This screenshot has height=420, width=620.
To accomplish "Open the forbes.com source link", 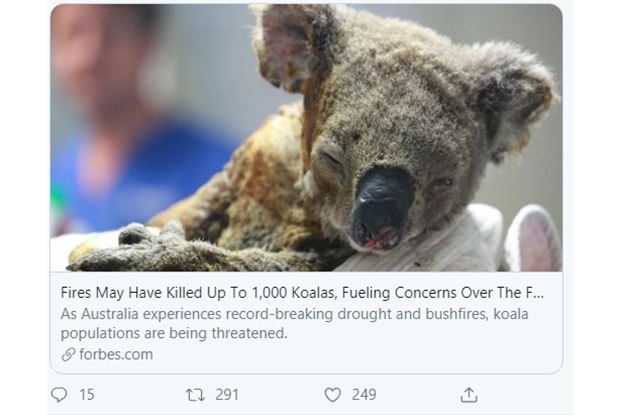I will click(x=115, y=354).
